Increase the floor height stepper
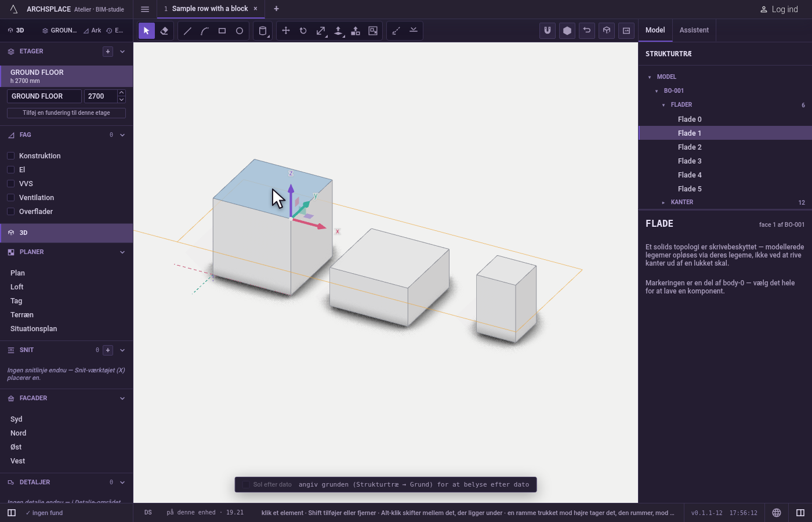The height and width of the screenshot is (522, 812). click(121, 93)
